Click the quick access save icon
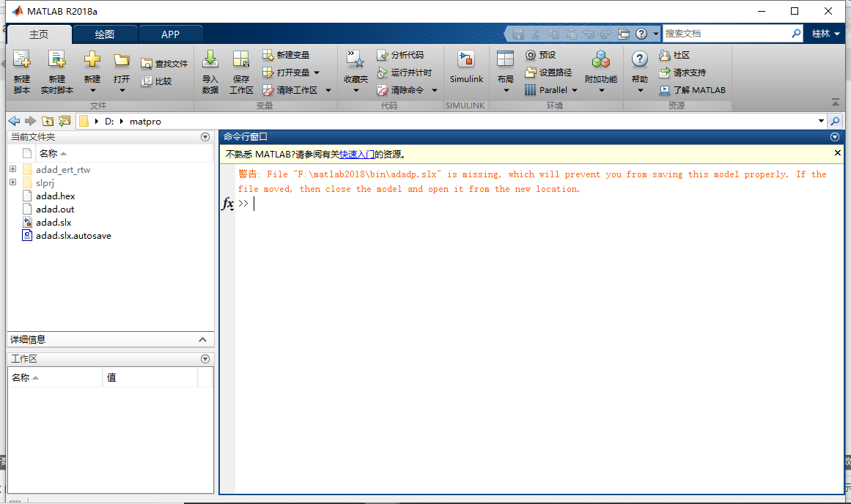Image resolution: width=851 pixels, height=504 pixels. [x=517, y=34]
